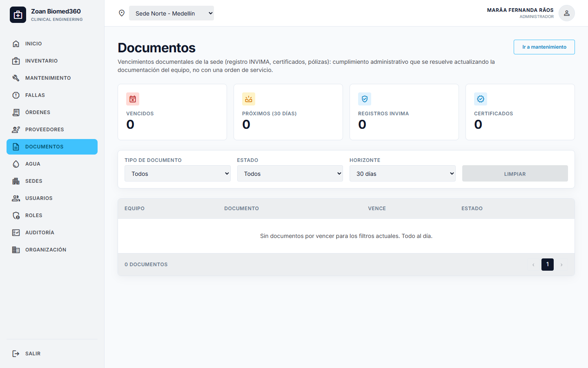Screen dimensions: 588x368
Task: Click the Proveedores people icon
Action: [16, 130]
